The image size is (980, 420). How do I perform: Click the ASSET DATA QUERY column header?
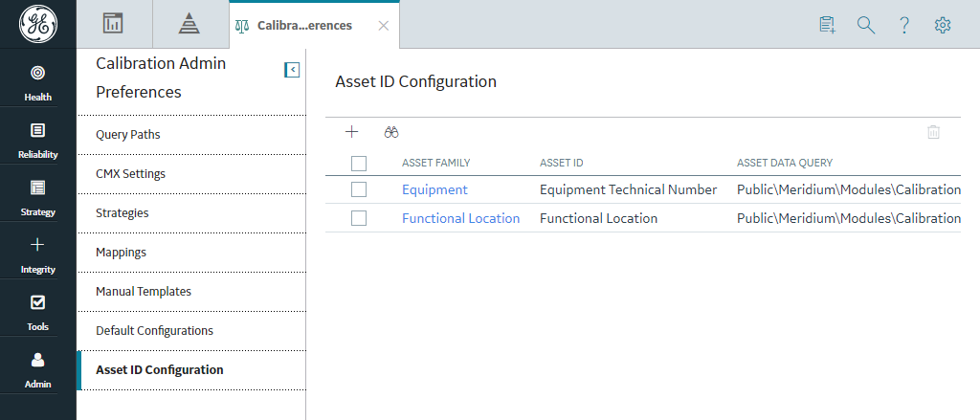pyautogui.click(x=785, y=164)
